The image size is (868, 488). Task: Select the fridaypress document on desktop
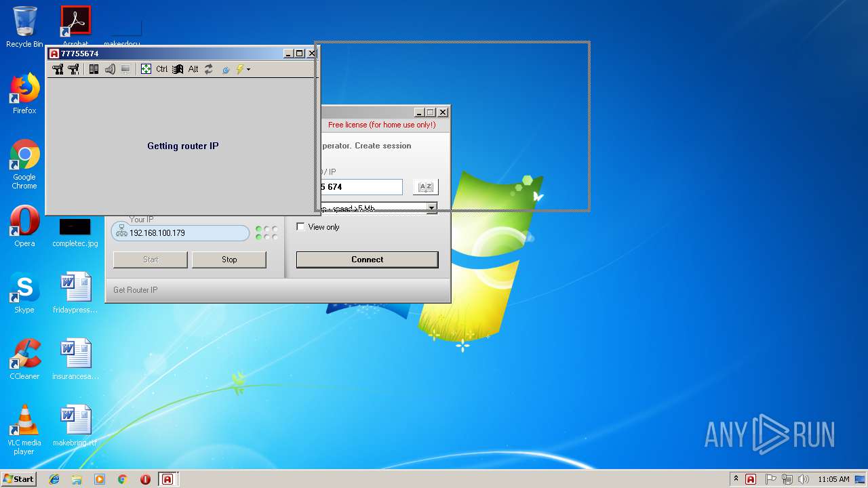75,293
